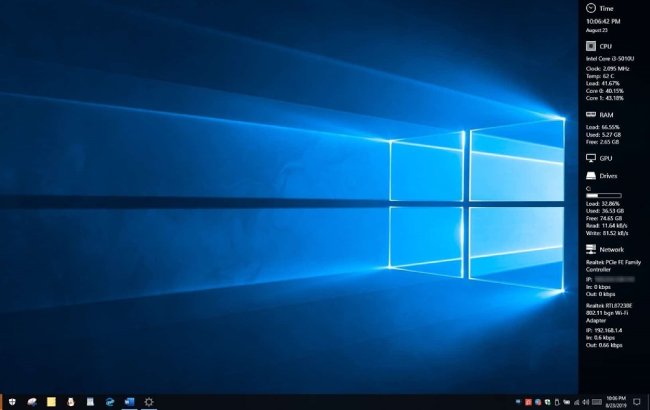Open taskbar clock showing 10:06 PM
650x410 pixels.
(616, 402)
